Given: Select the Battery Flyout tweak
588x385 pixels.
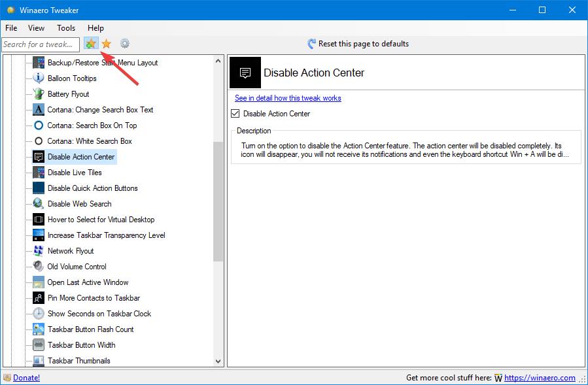Looking at the screenshot, I should click(68, 93).
